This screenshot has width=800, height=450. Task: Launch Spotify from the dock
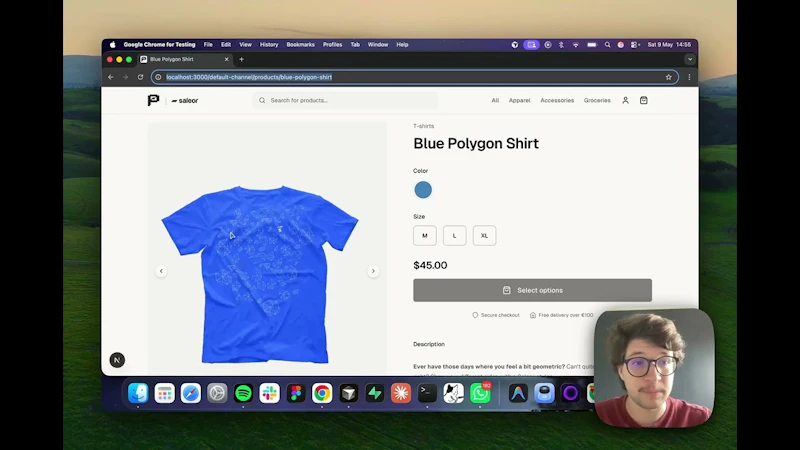click(x=243, y=393)
